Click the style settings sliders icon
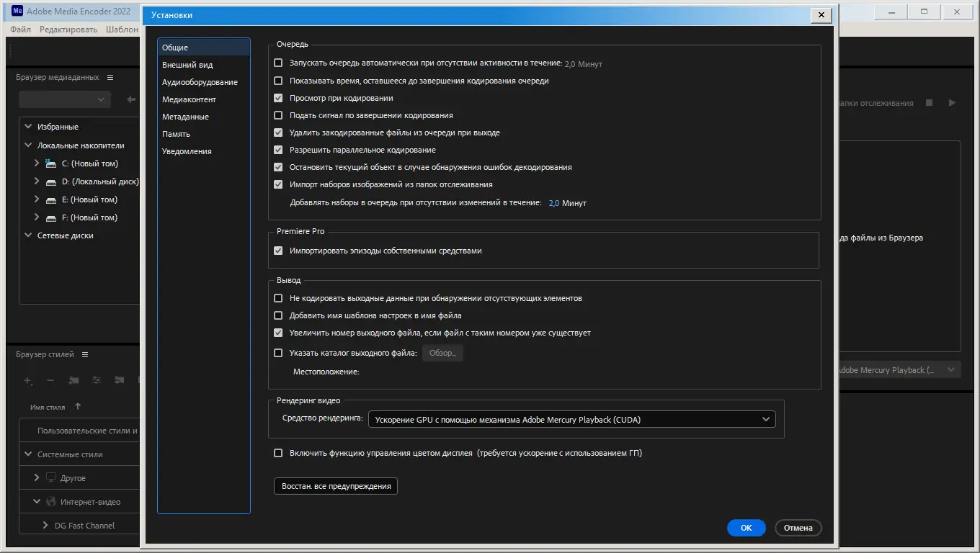 (x=97, y=380)
